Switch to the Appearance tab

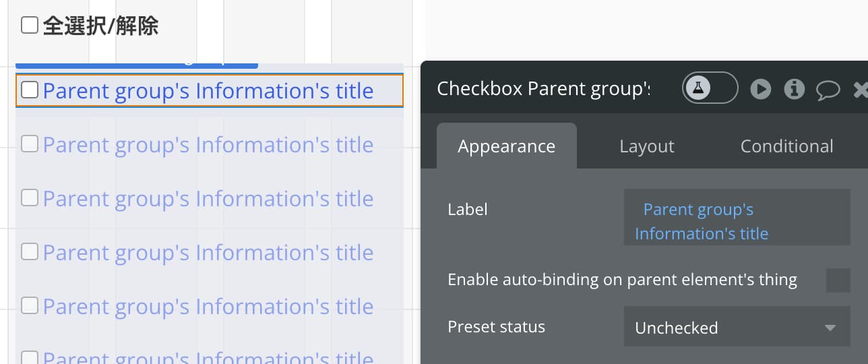tap(507, 146)
